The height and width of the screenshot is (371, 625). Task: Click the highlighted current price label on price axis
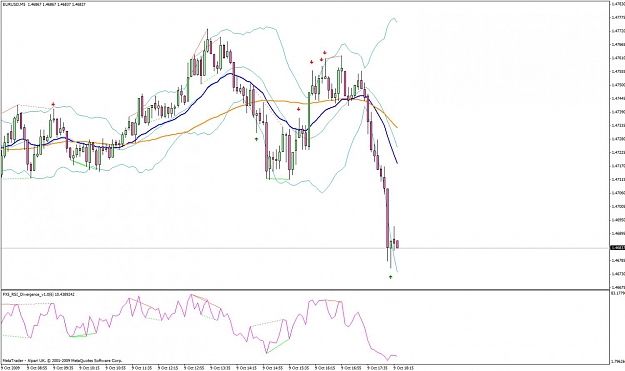pos(617,247)
